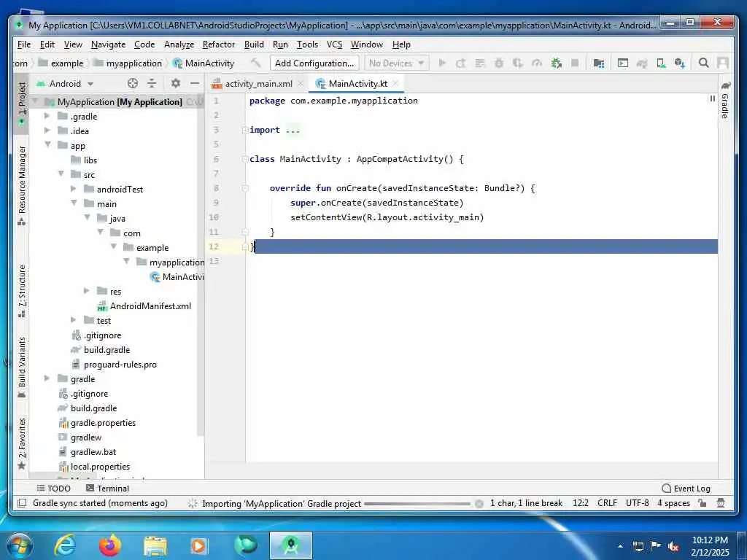The height and width of the screenshot is (560, 747).
Task: Open the Terminal tool window
Action: click(x=107, y=488)
